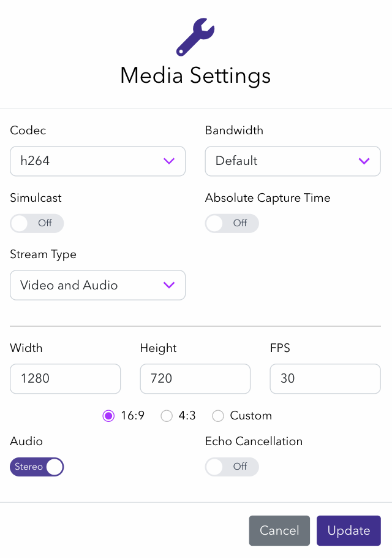The height and width of the screenshot is (558, 392).
Task: Click the wrench icon above Media Settings
Action: (195, 37)
